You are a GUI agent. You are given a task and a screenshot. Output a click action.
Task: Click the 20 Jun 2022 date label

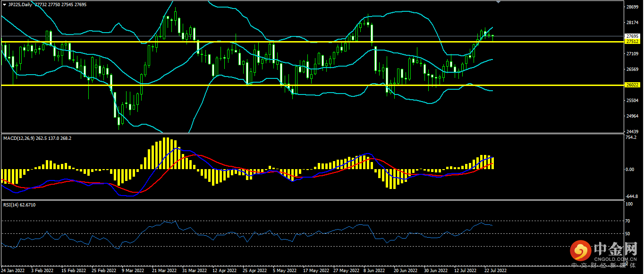tap(406, 271)
